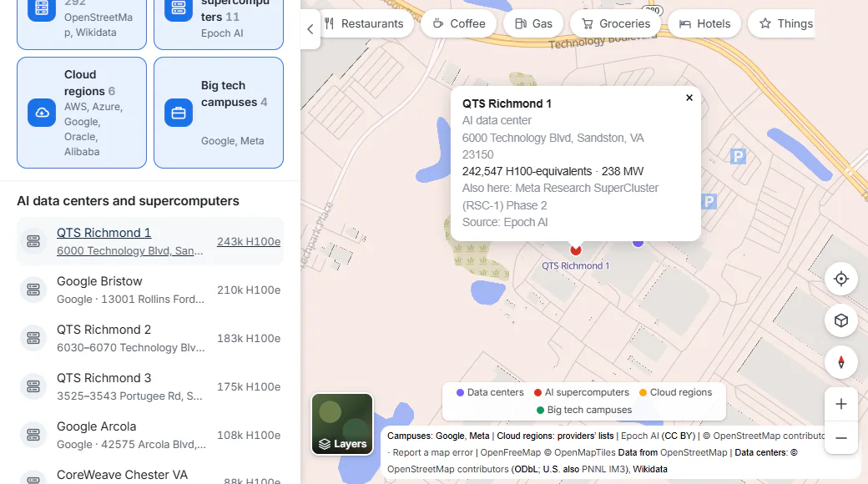
Task: Click lower parking P icon on map
Action: click(709, 202)
